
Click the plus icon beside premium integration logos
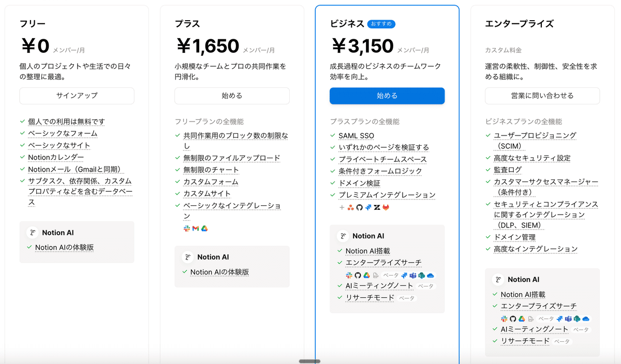click(342, 207)
